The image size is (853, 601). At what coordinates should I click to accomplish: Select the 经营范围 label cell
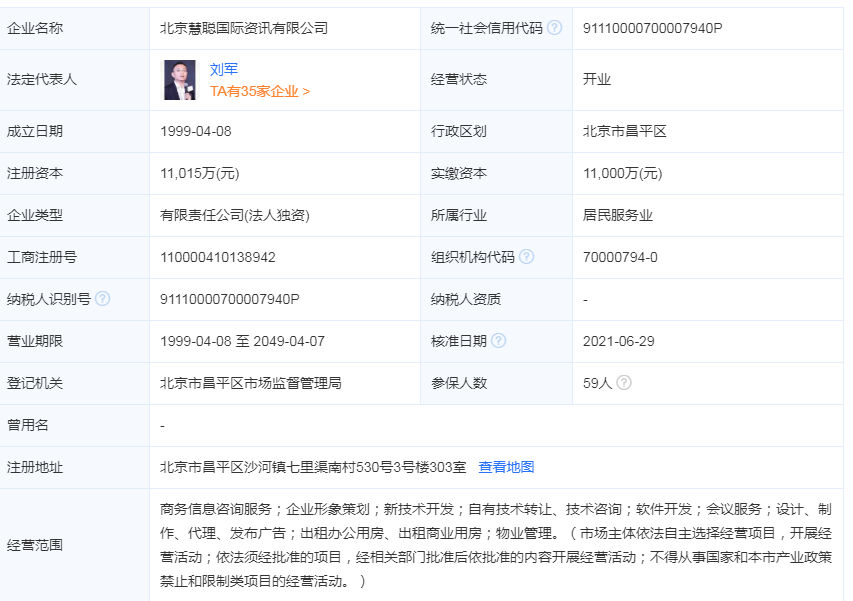pyautogui.click(x=75, y=545)
